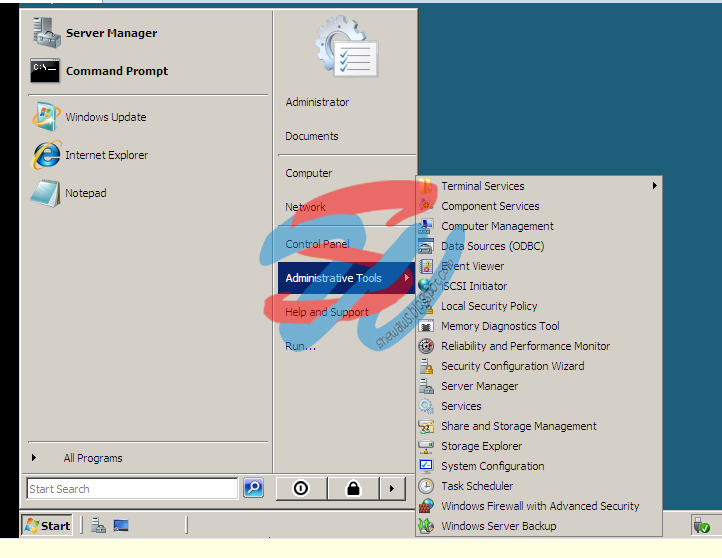This screenshot has width=722, height=558.
Task: Click the Administrator user picture icon
Action: 347,46
